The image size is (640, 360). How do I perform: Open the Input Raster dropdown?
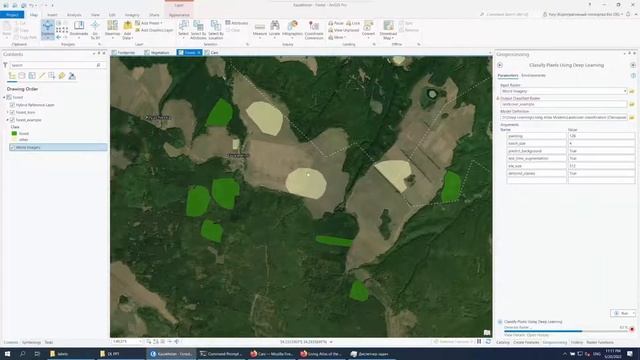[624, 91]
